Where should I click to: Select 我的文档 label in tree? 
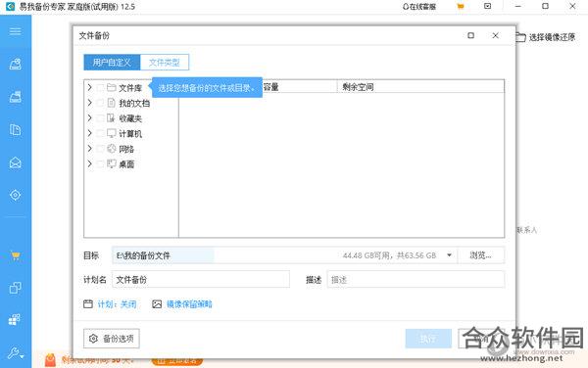(134, 103)
